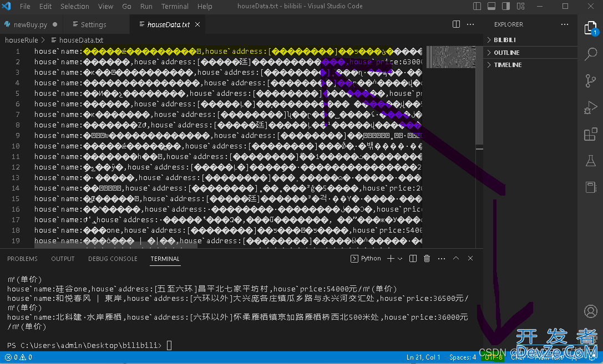This screenshot has height=364, width=603.
Task: Open the Explorer view in activity bar
Action: tap(590, 28)
